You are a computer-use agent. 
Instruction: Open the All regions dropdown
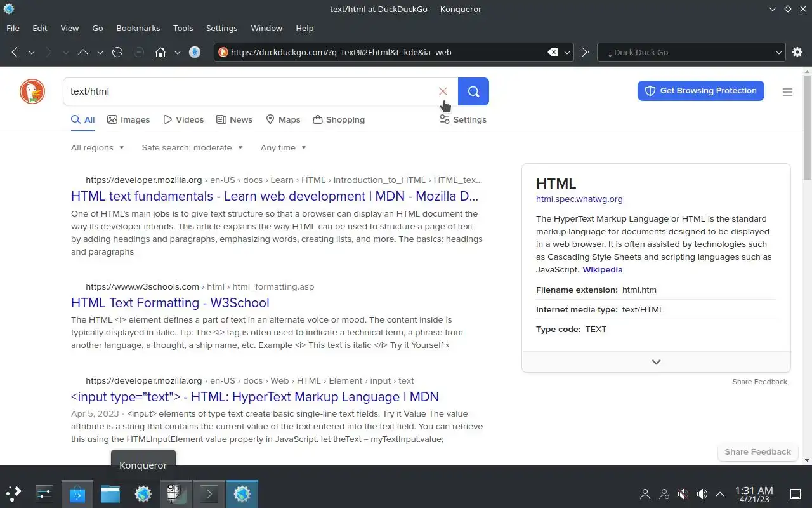pyautogui.click(x=98, y=147)
